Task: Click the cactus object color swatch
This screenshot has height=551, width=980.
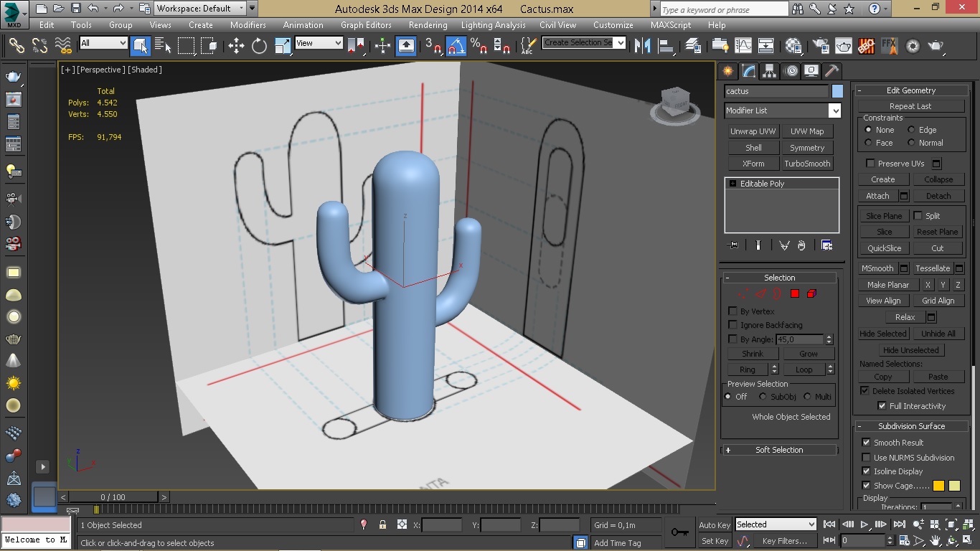Action: click(837, 91)
